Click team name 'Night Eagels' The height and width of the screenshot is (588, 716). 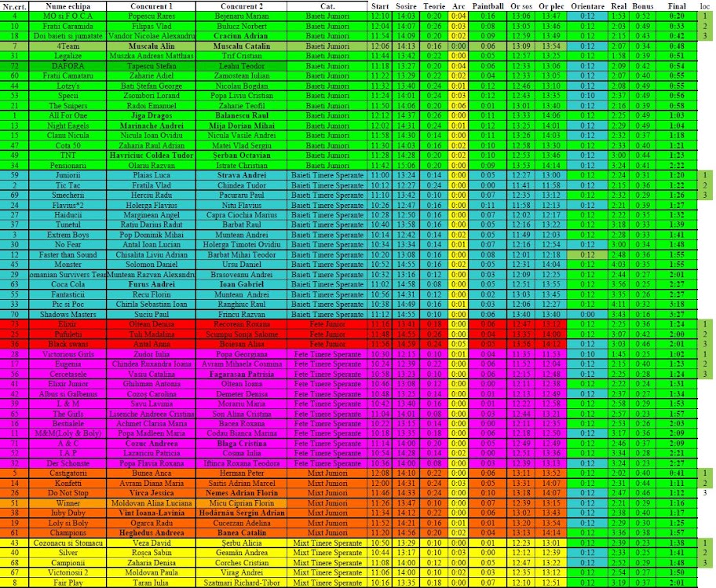coord(68,126)
